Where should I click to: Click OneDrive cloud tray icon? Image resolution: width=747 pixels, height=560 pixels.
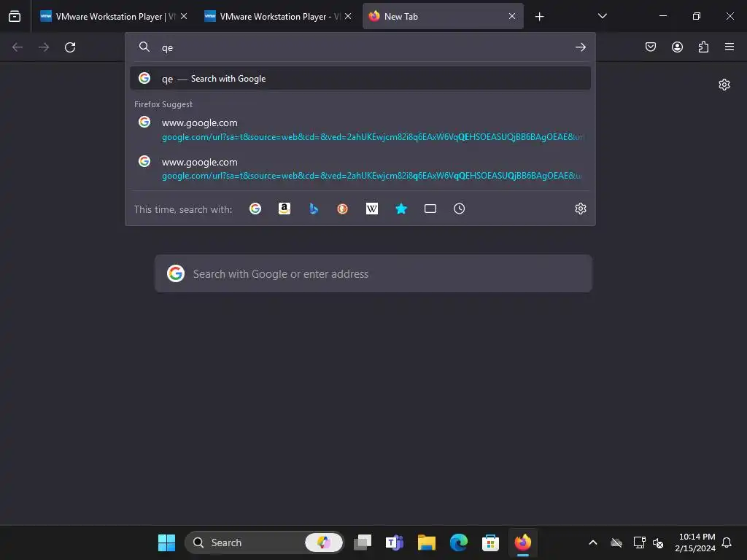[x=616, y=542]
